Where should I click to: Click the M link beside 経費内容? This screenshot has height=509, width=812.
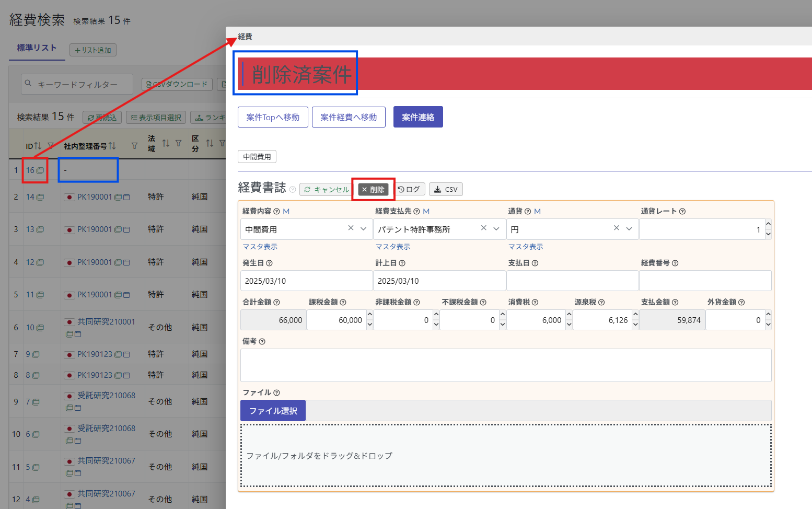pyautogui.click(x=286, y=212)
